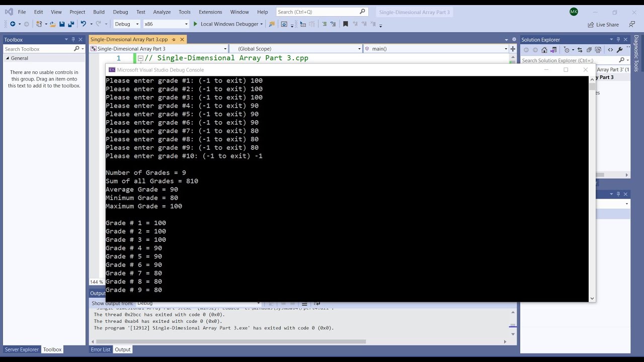Close the Single-Dimesional Array Part 3.cpp tab

[182, 39]
